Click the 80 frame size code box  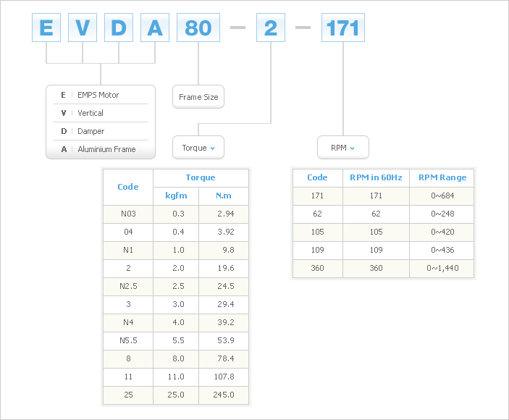[198, 28]
